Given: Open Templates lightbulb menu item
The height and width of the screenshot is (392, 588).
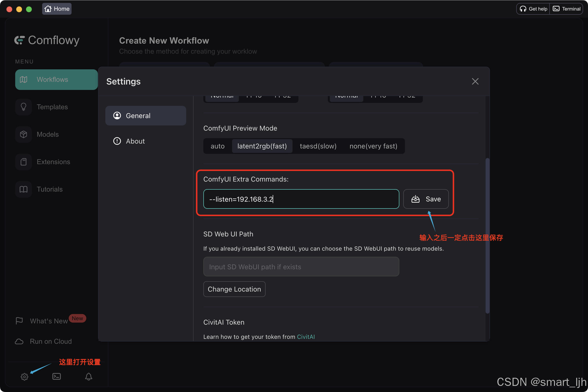Looking at the screenshot, I should pos(52,107).
